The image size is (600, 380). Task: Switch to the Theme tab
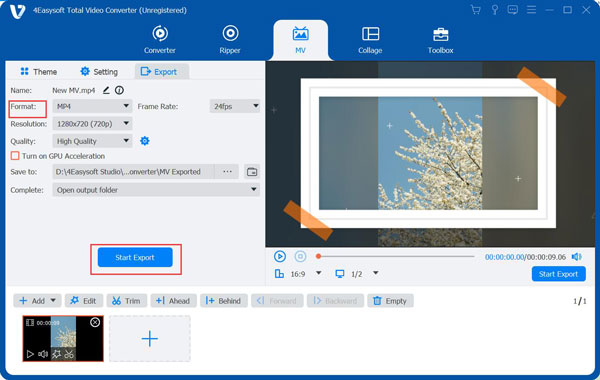(39, 72)
